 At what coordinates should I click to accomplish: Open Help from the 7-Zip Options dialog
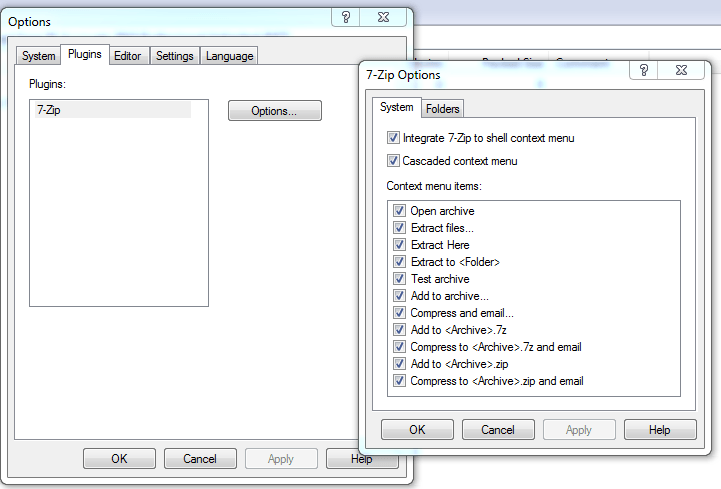[x=660, y=429]
